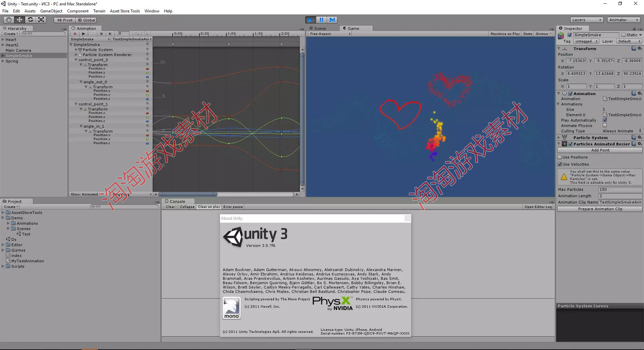
Task: Click the keyframe diamond at 1:00
Action: point(229,44)
